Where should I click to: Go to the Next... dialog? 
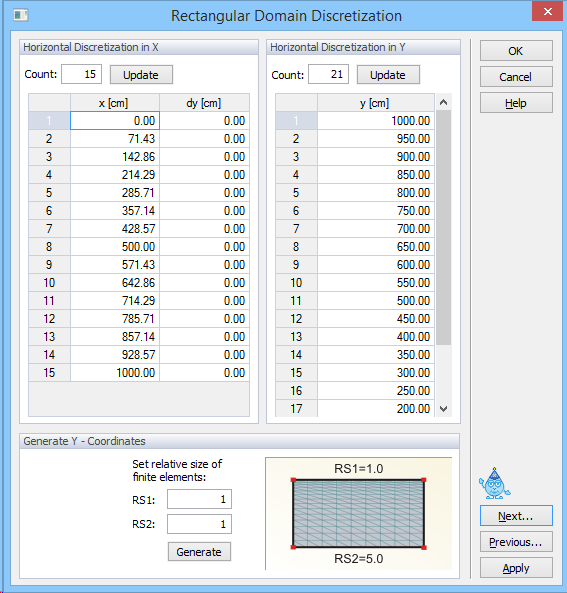click(516, 516)
